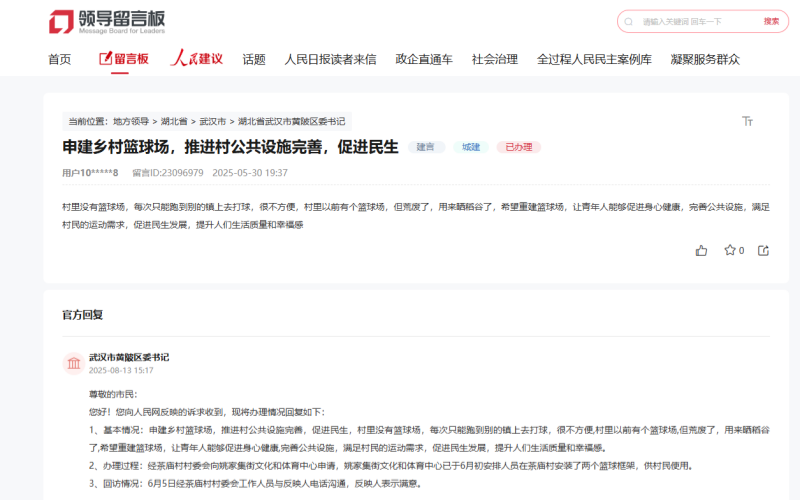
Task: Go to the 首页 home tab
Action: point(60,60)
